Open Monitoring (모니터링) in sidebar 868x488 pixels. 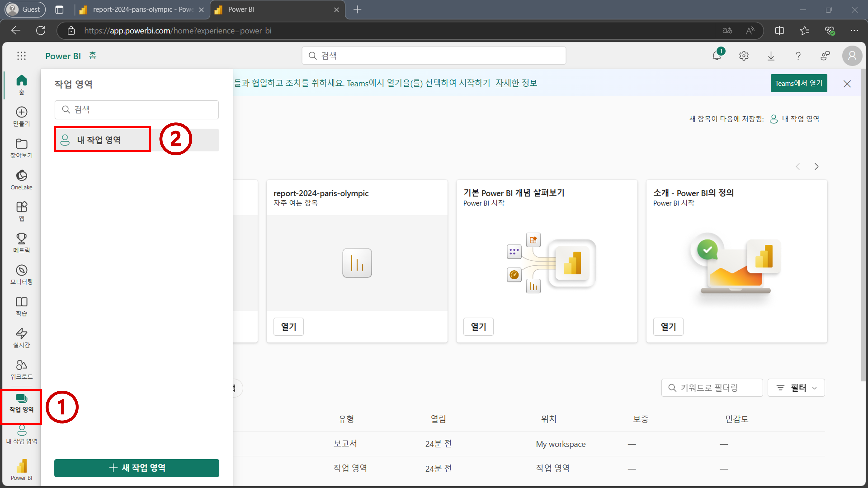click(x=22, y=275)
